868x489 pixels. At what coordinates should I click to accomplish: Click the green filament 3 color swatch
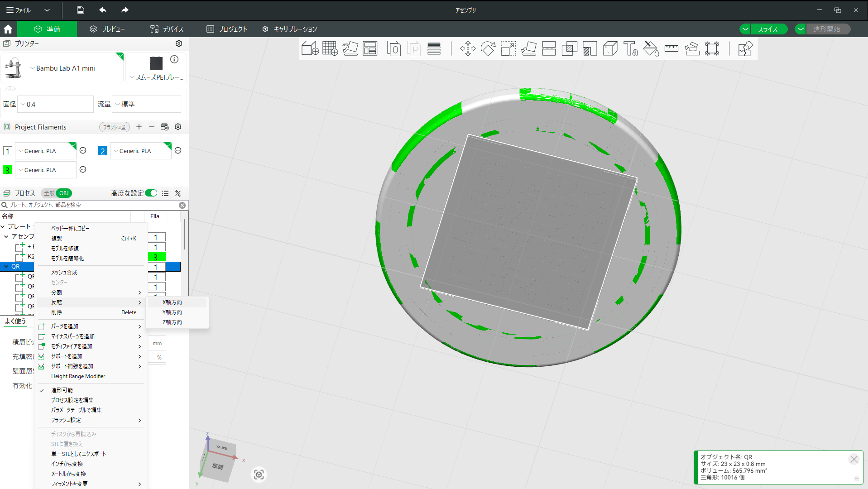8,170
